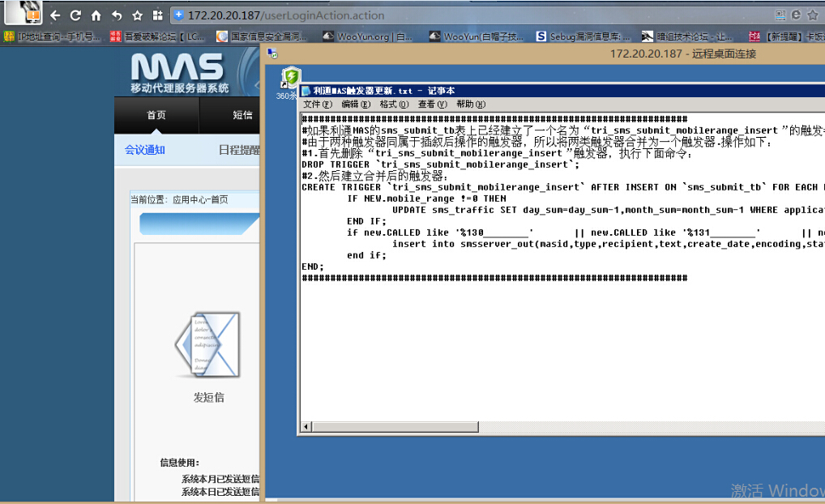Image resolution: width=825 pixels, height=504 pixels.
Task: Click the Notepad document icon in title bar
Action: pyautogui.click(x=306, y=91)
